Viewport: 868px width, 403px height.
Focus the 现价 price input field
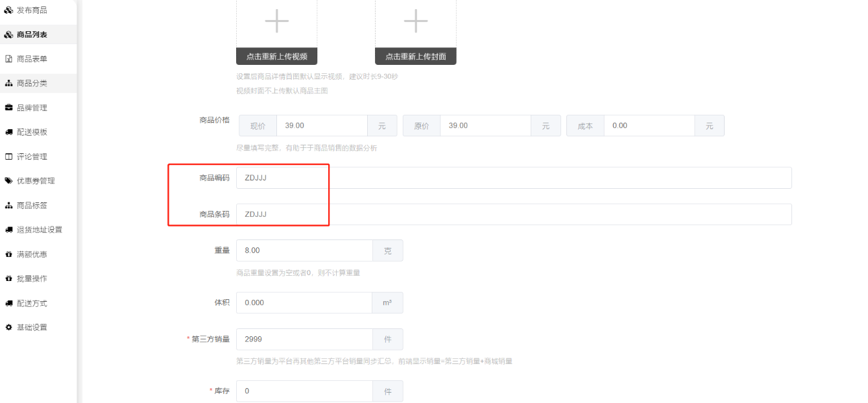[322, 125]
